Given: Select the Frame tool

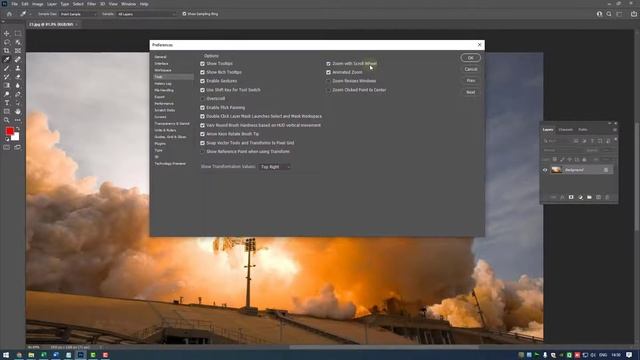Looking at the screenshot, I should coord(18,51).
